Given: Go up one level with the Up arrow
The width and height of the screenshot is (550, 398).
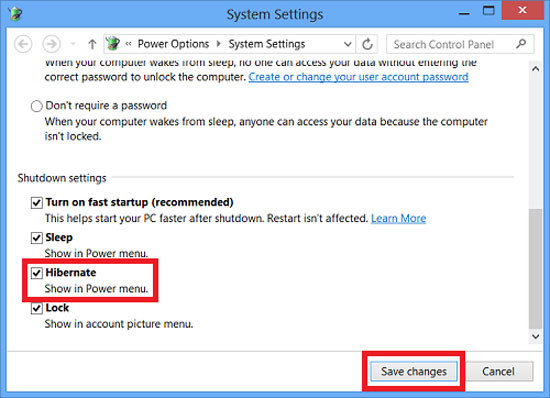Looking at the screenshot, I should [92, 45].
